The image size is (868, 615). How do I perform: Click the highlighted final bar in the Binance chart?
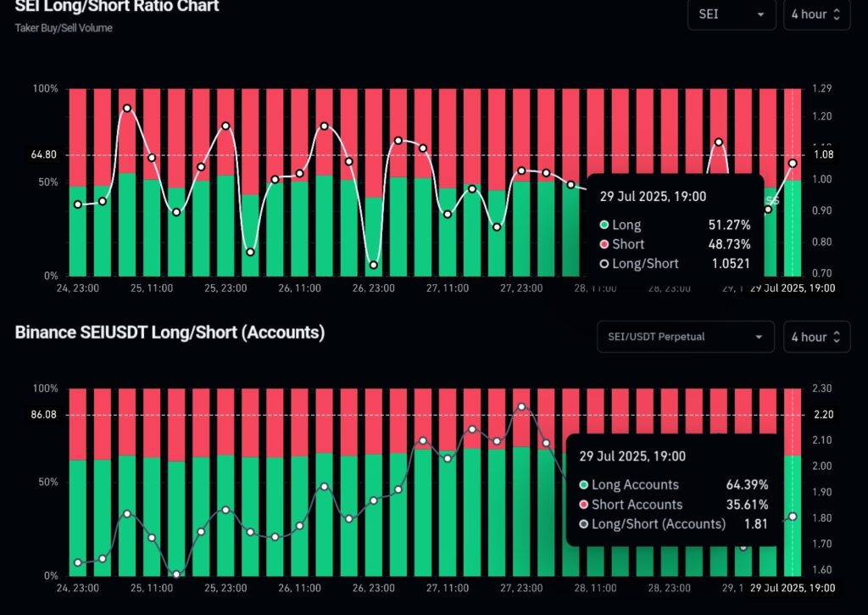click(x=793, y=482)
